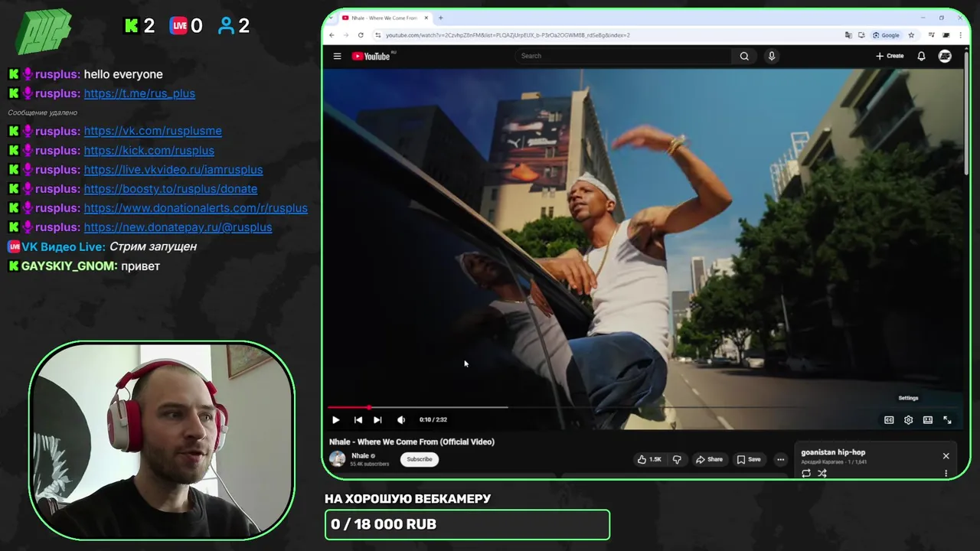Toggle shuffle playlist icon
The height and width of the screenshot is (551, 980).
click(x=822, y=473)
